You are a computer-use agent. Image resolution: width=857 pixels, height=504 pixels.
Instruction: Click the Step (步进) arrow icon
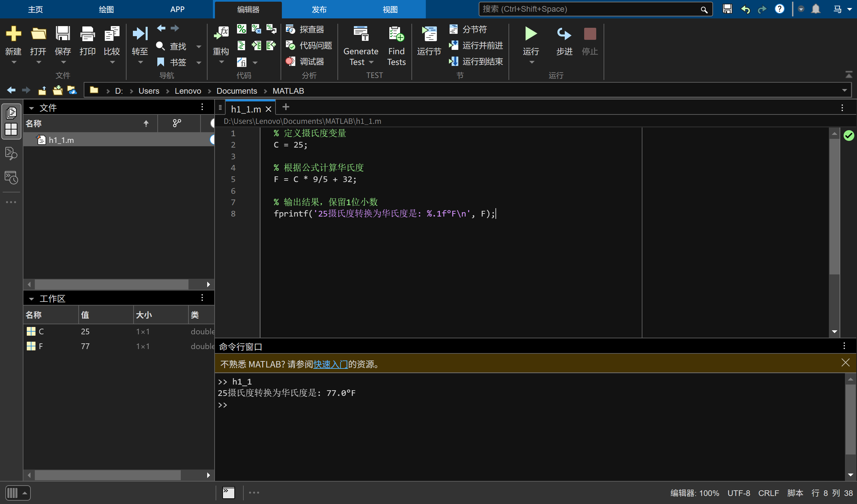[564, 34]
